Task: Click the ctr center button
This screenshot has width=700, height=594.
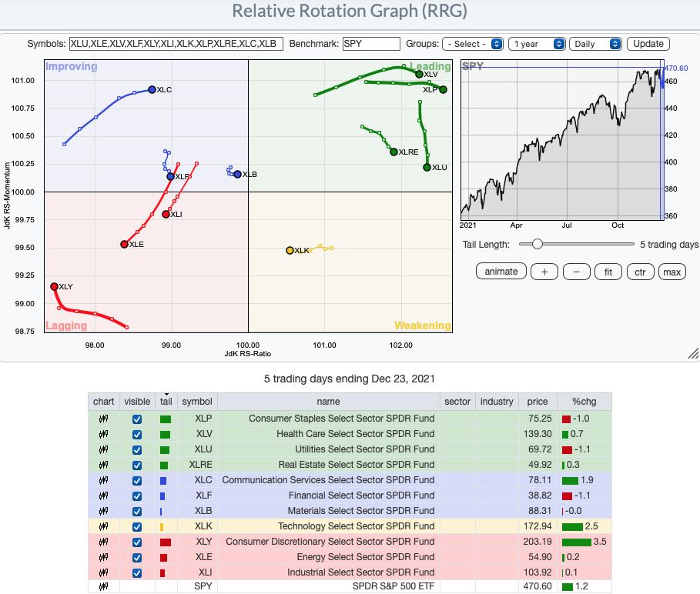Action: pos(640,272)
